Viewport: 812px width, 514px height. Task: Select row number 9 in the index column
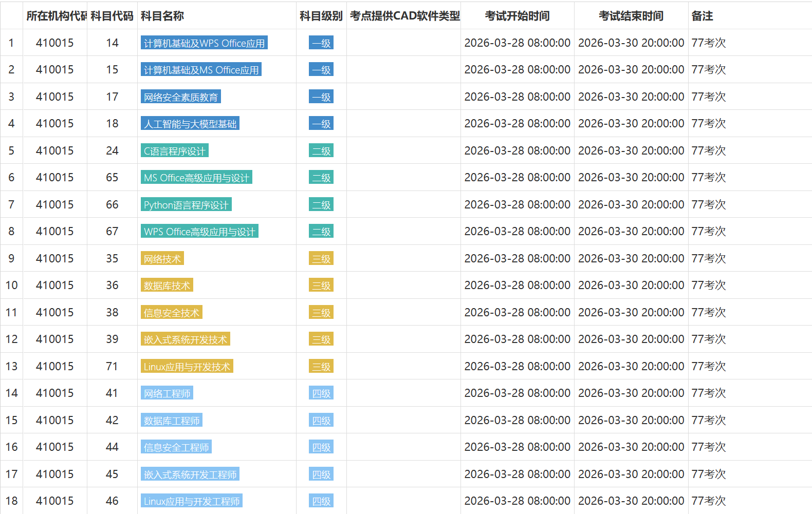[11, 258]
